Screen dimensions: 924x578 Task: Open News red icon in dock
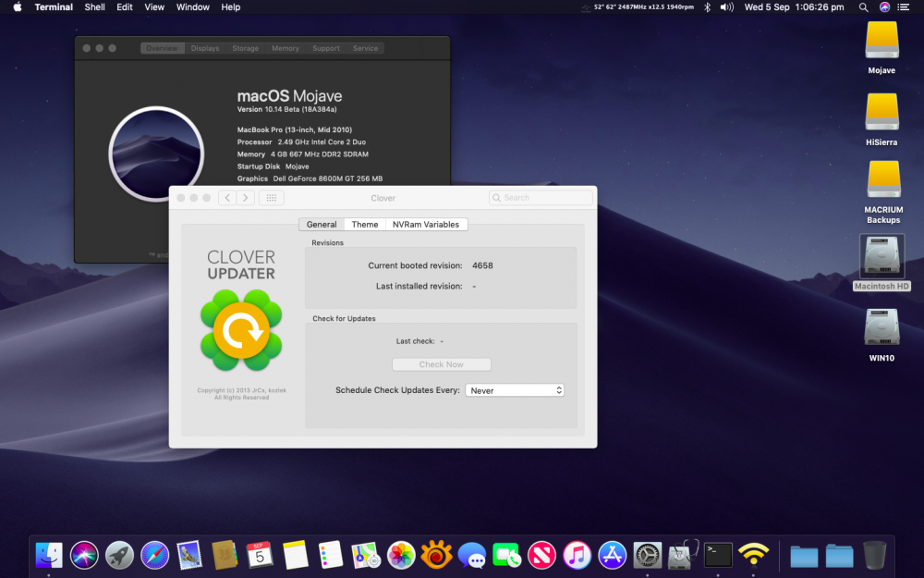tap(541, 555)
